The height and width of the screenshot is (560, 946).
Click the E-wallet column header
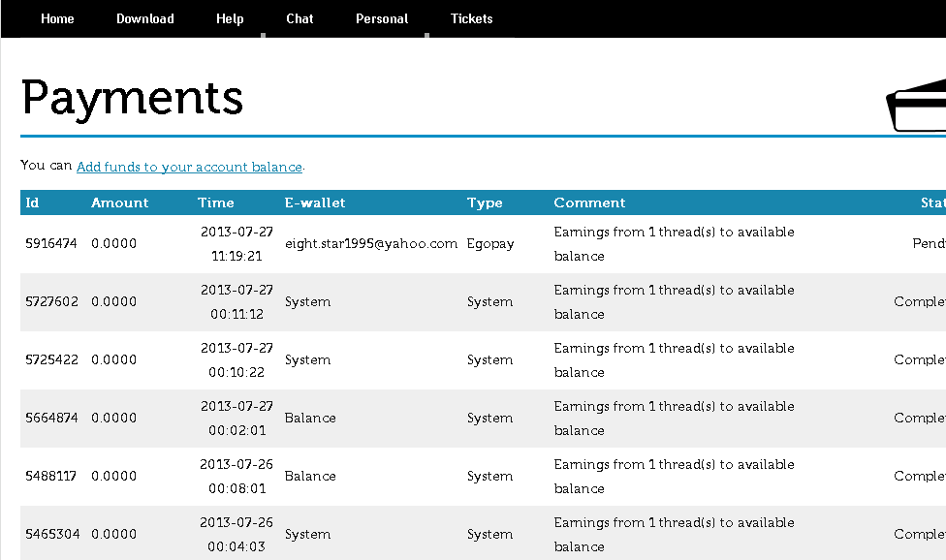(315, 202)
